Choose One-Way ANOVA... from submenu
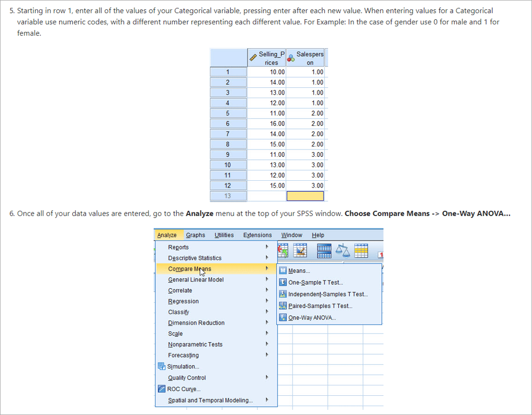Screen dimensions: 532x415 (x=312, y=318)
